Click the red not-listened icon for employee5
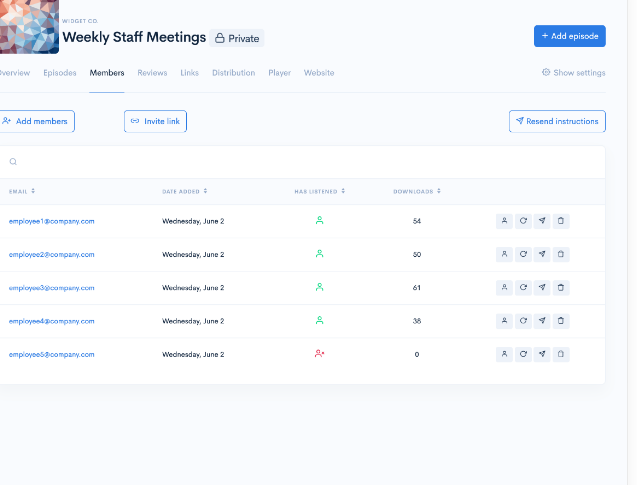Image resolution: width=637 pixels, height=485 pixels. (x=319, y=354)
